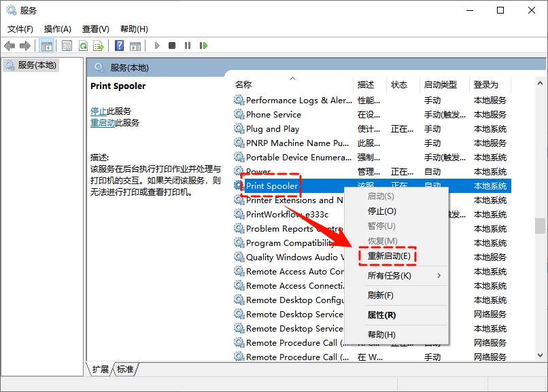Click the Restart service toolbar icon
548x392 pixels.
click(x=203, y=46)
